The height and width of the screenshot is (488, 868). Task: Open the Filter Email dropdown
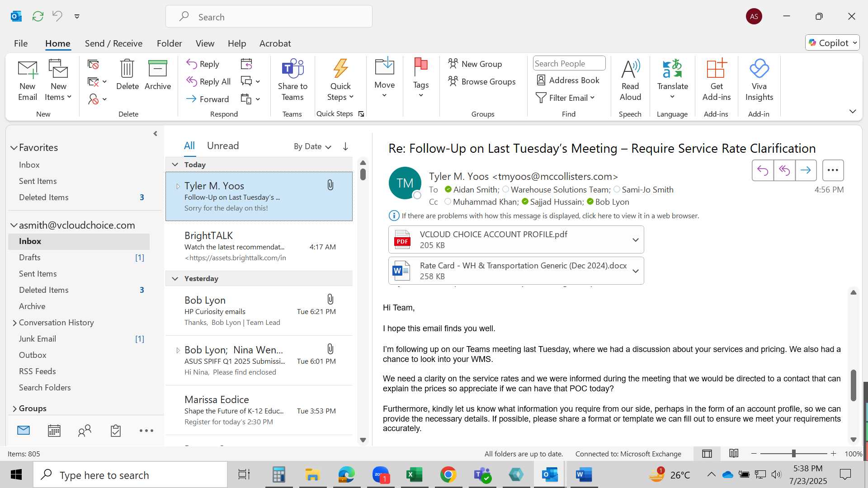coord(565,98)
